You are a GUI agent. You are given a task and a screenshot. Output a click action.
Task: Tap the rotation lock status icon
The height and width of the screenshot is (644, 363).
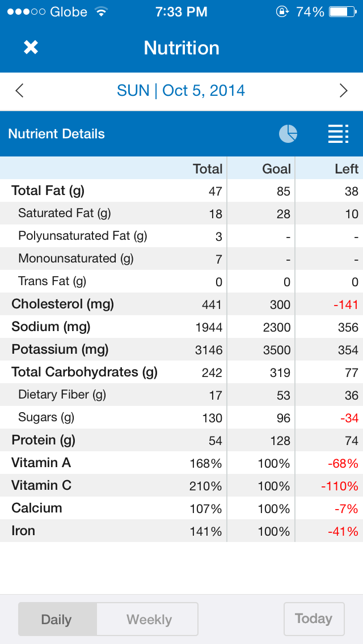282,12
